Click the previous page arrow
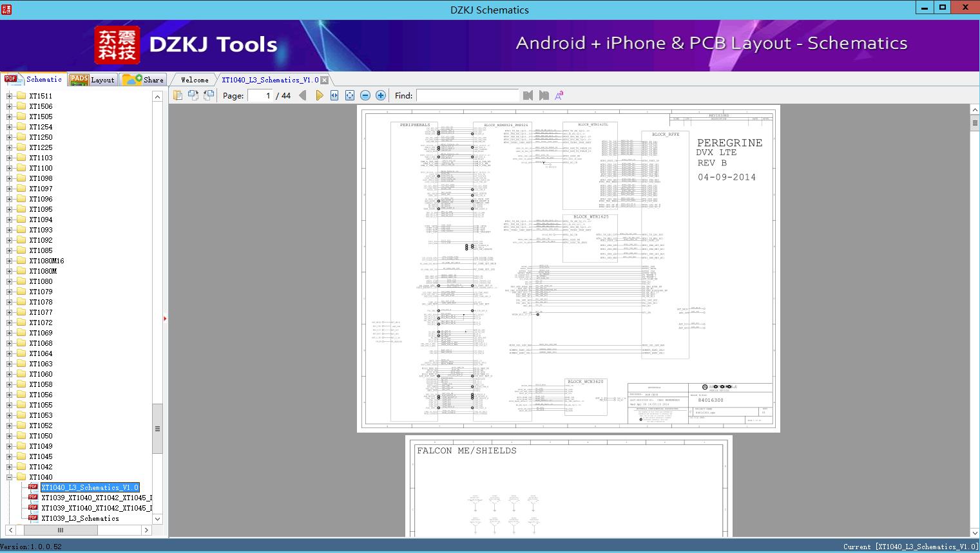The image size is (980, 553). pos(302,95)
